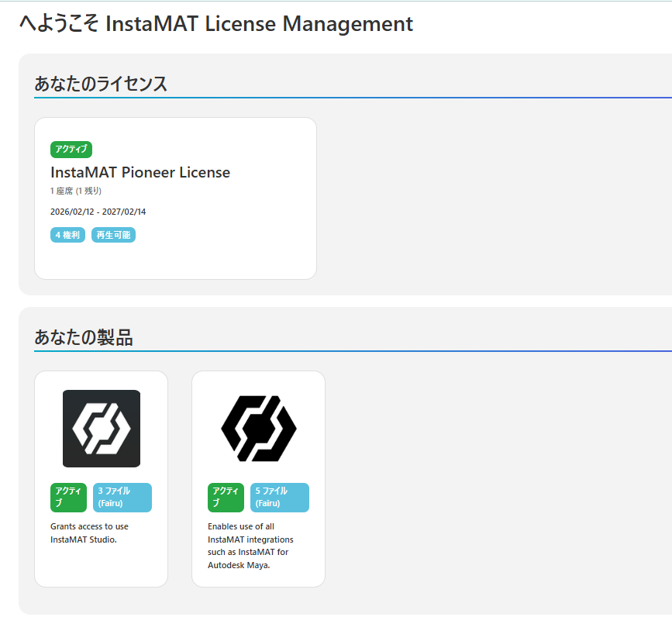Click the あなたの製品 section heading
This screenshot has height=617, width=672.
[84, 337]
